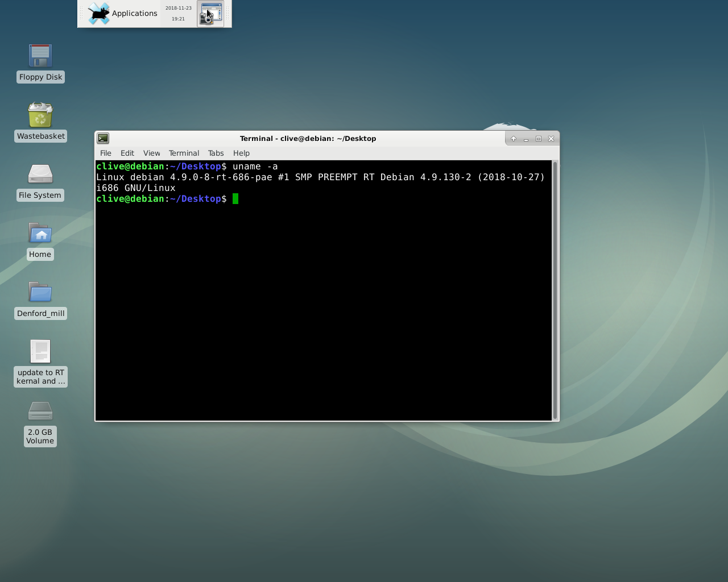The image size is (728, 582).
Task: Click the 'PREEMPT RT' text in kernel output
Action: pos(346,177)
